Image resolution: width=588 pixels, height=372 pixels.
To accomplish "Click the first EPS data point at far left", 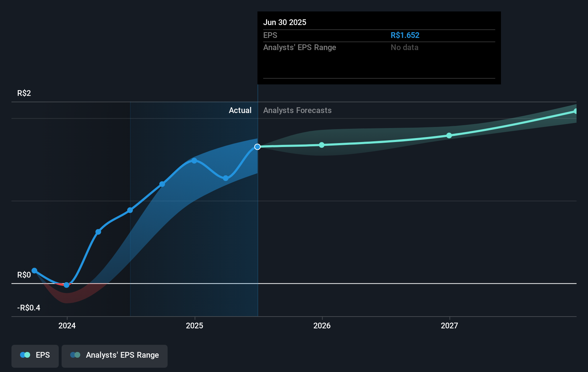I will [x=34, y=271].
